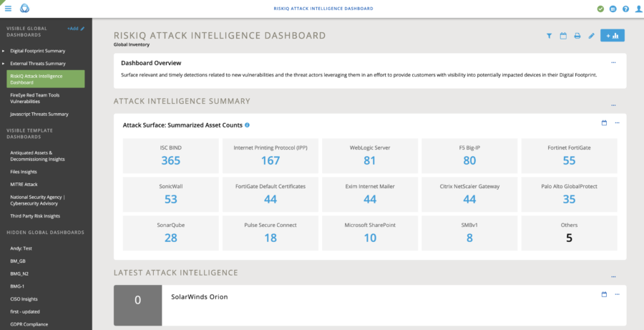
Task: Click Exim Internet Mailer count 44
Action: 370,199
